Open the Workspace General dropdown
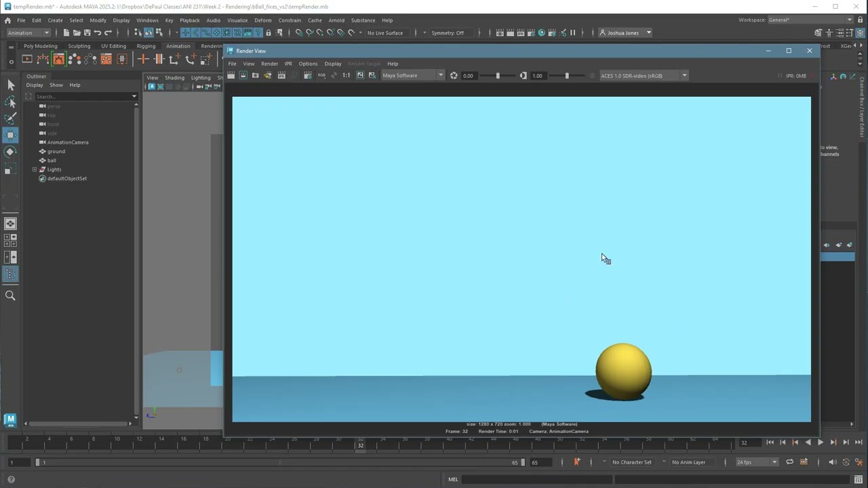 pos(810,20)
